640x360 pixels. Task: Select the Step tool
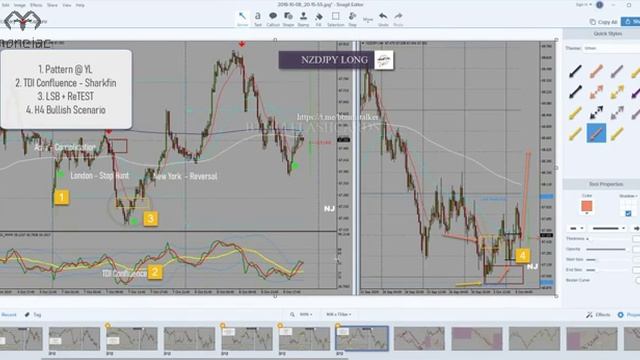(x=353, y=19)
